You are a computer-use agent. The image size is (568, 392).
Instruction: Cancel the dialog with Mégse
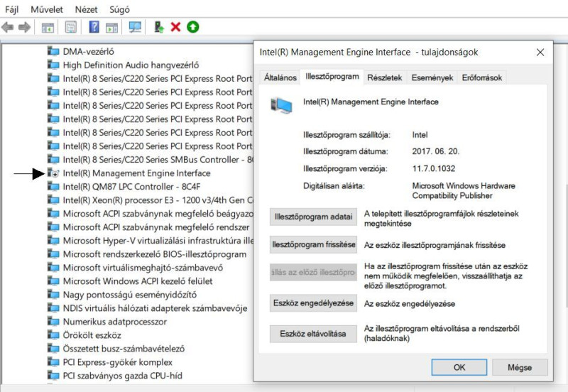click(520, 367)
